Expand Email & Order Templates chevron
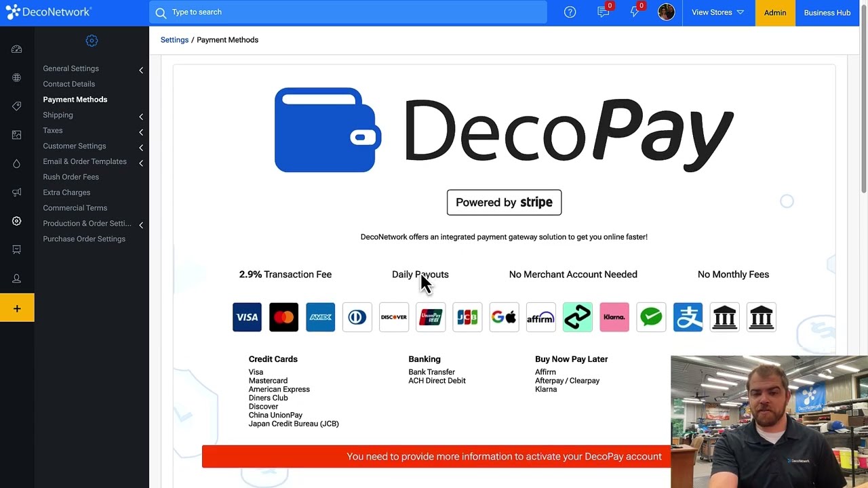 pos(141,163)
